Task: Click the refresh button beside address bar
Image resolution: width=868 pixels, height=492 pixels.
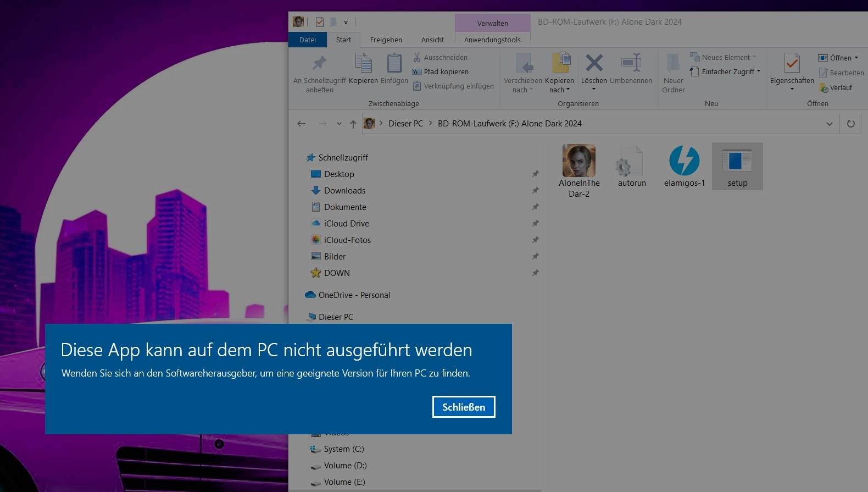Action: [x=850, y=124]
